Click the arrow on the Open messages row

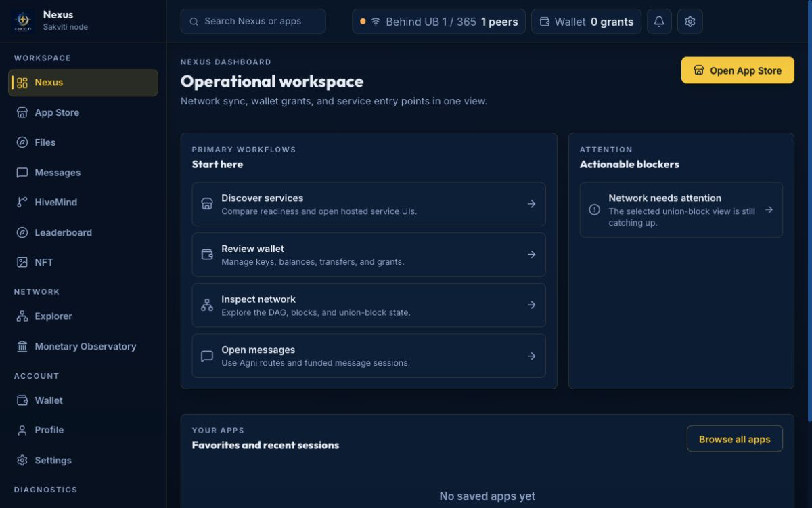[532, 356]
